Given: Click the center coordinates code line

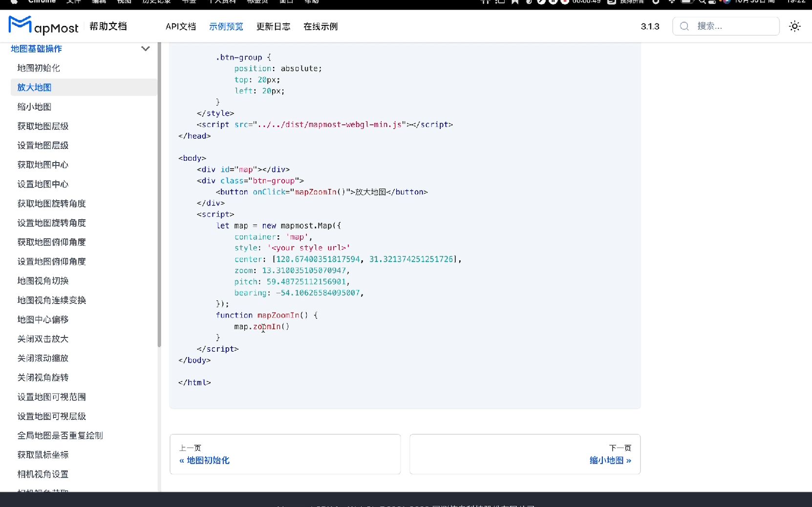Looking at the screenshot, I should coord(348,259).
